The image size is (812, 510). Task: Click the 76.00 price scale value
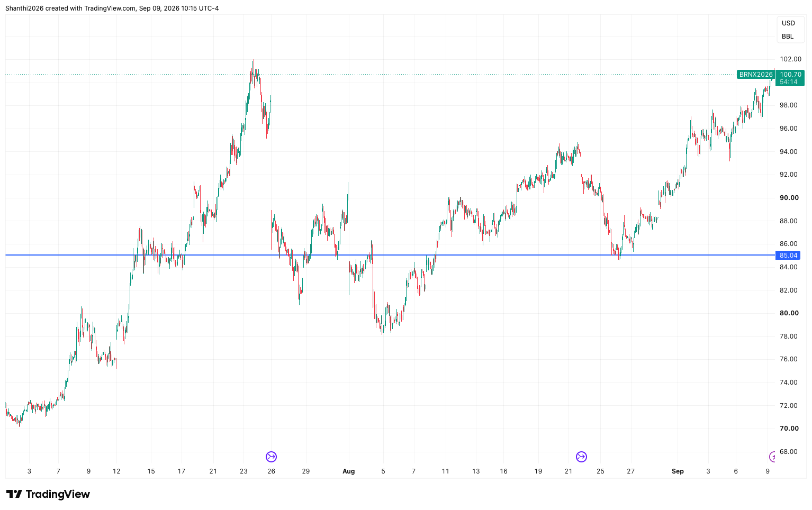pos(788,359)
